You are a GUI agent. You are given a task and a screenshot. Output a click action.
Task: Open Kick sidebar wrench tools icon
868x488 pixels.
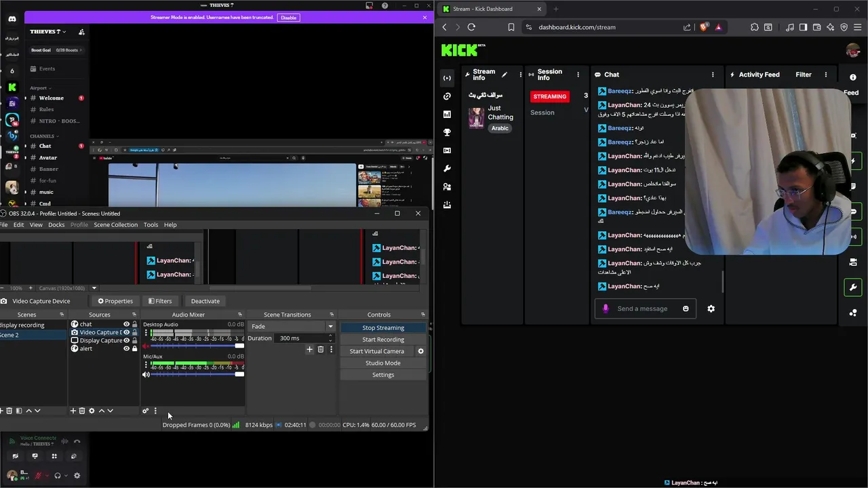[x=447, y=168]
